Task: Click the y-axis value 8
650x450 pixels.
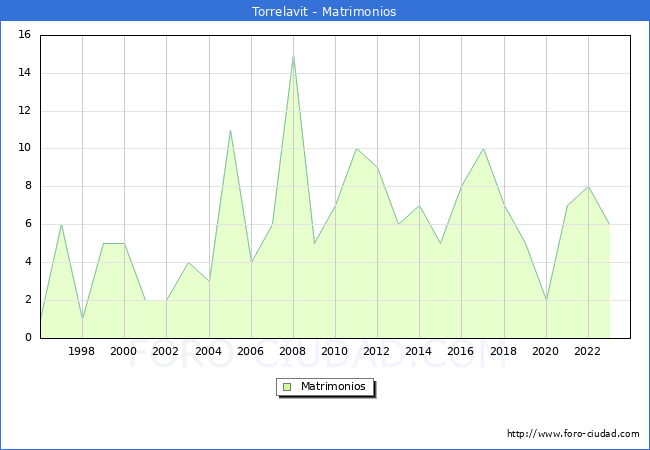Action: [x=28, y=186]
